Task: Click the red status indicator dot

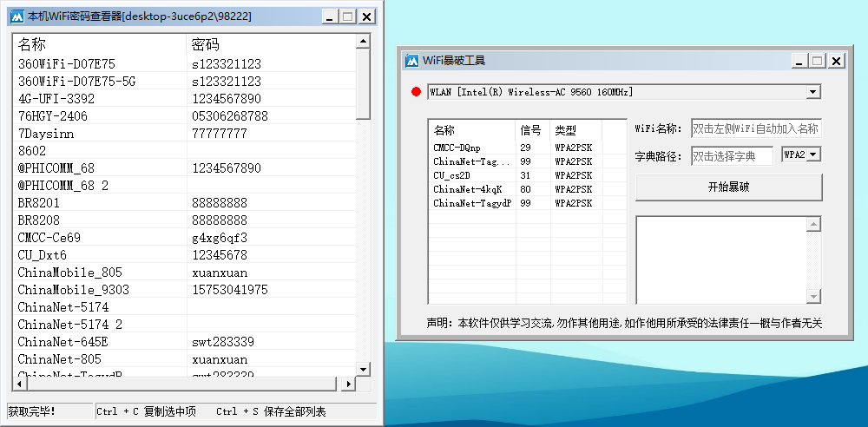Action: tap(416, 92)
